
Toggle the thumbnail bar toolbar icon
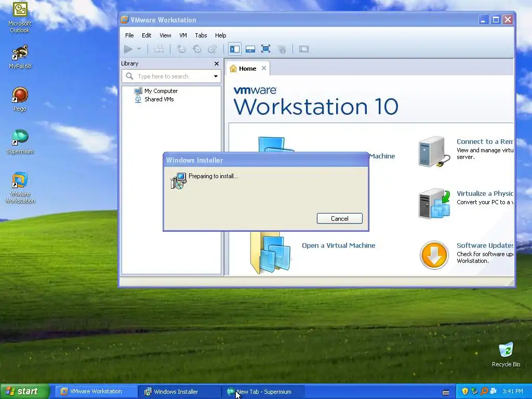coord(250,49)
